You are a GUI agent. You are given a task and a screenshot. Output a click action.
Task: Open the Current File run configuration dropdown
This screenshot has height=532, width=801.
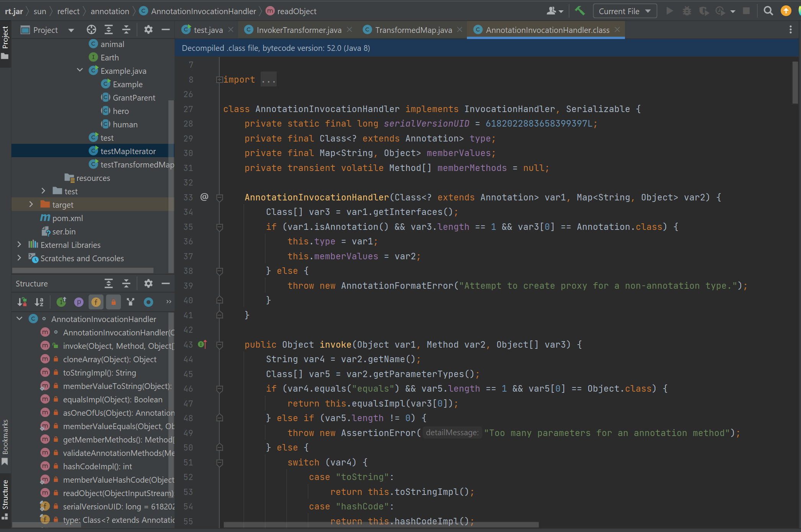click(625, 11)
